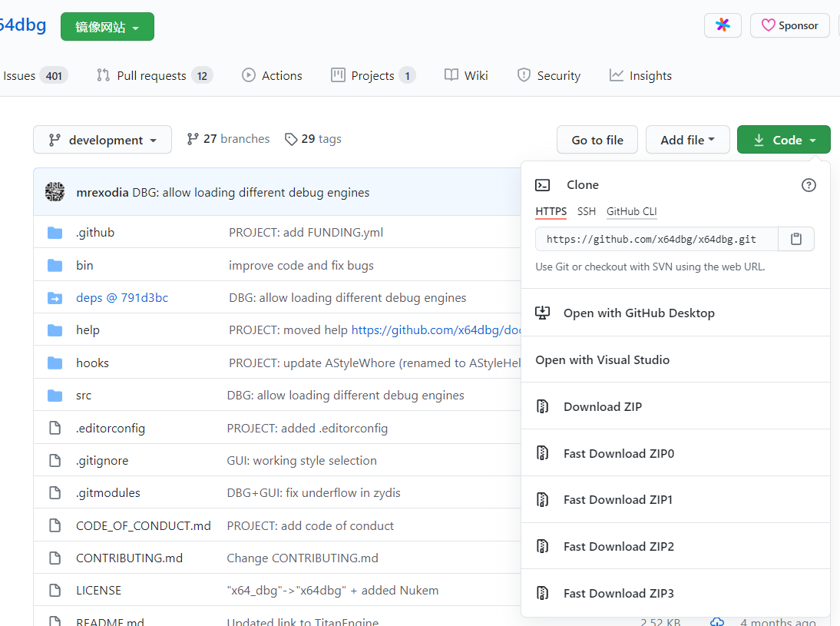The image size is (840, 626).
Task: Click the Fast Download ZIP3 archive icon
Action: 542,593
